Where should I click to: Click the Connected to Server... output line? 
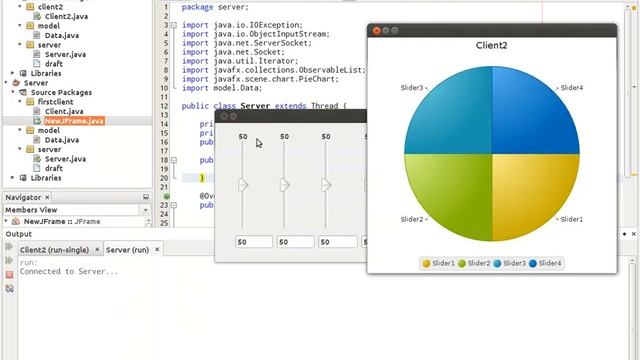[x=69, y=271]
